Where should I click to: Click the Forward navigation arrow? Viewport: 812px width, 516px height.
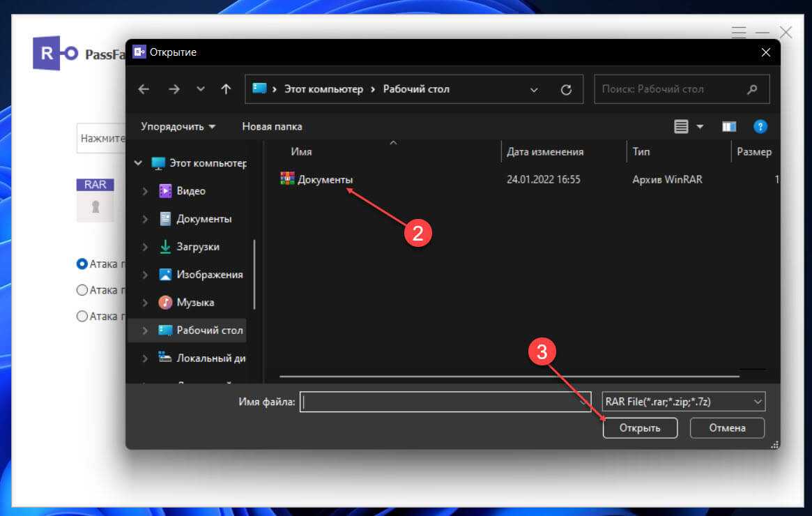point(174,89)
